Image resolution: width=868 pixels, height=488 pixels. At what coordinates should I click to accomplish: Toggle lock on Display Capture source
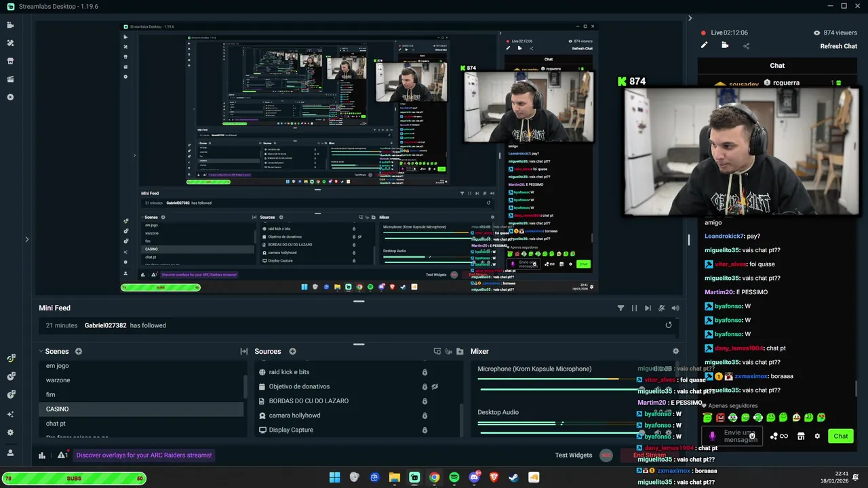(x=425, y=430)
